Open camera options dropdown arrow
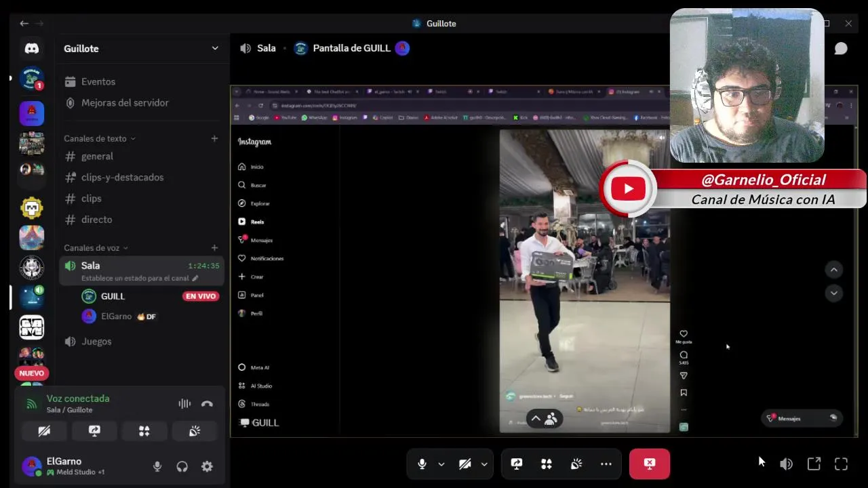 pyautogui.click(x=484, y=464)
